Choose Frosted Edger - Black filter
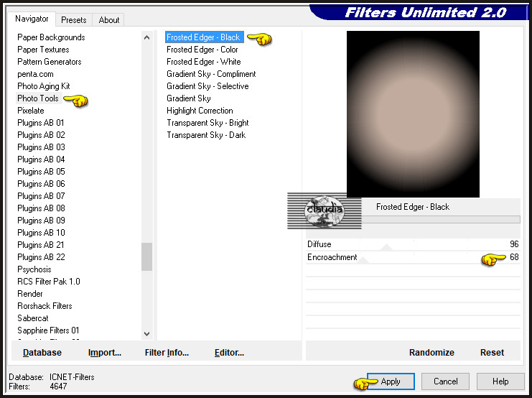The image size is (532, 398). (x=204, y=37)
